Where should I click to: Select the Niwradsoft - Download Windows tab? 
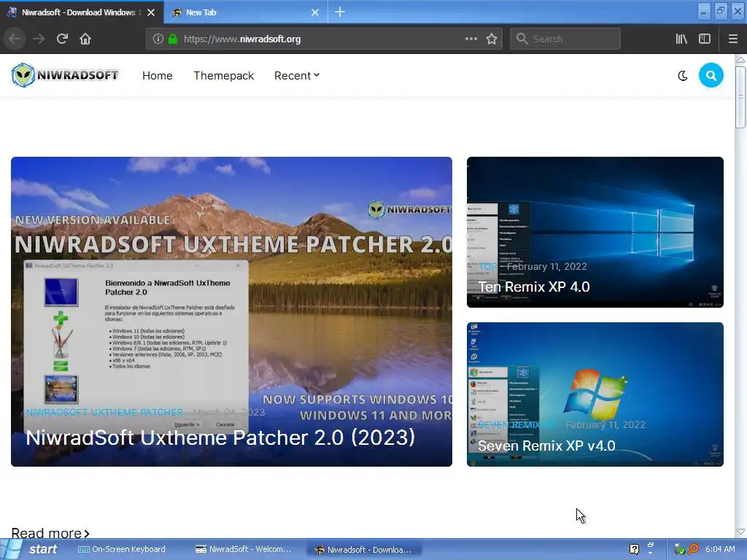(82, 12)
